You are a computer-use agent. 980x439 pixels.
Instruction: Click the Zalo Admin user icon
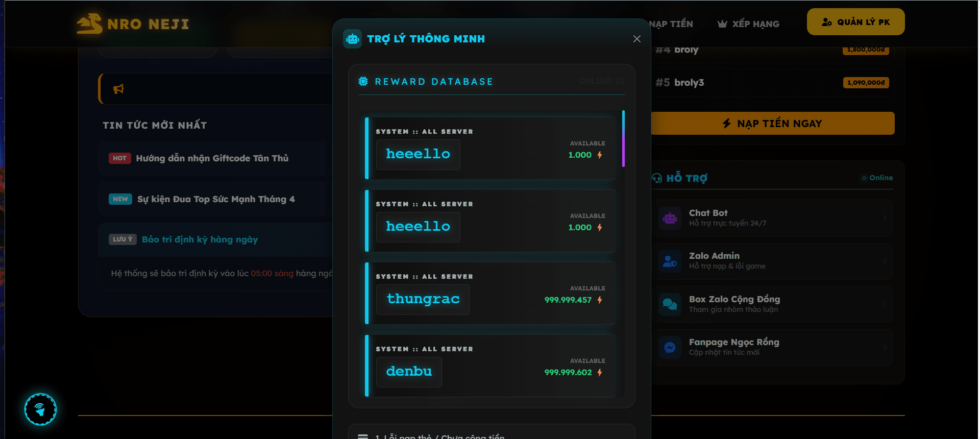coord(670,261)
